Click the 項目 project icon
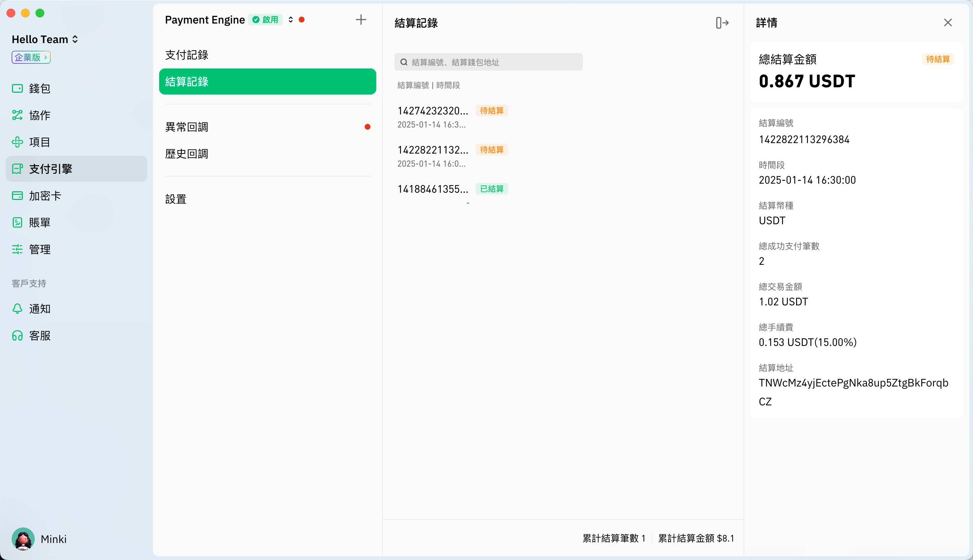 point(17,142)
